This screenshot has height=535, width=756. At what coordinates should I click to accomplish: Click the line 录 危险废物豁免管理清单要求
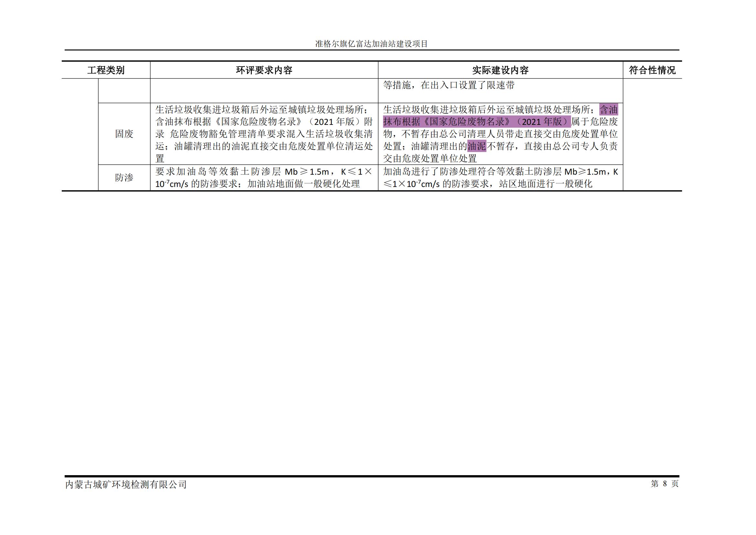tap(264, 134)
